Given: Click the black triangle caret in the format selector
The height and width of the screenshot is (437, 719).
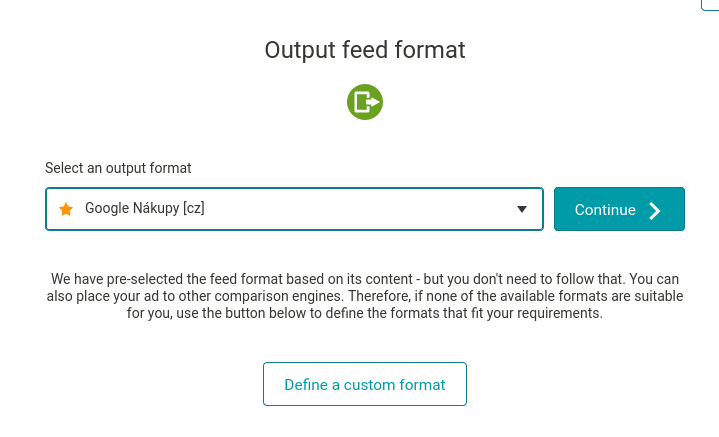Looking at the screenshot, I should pos(521,209).
